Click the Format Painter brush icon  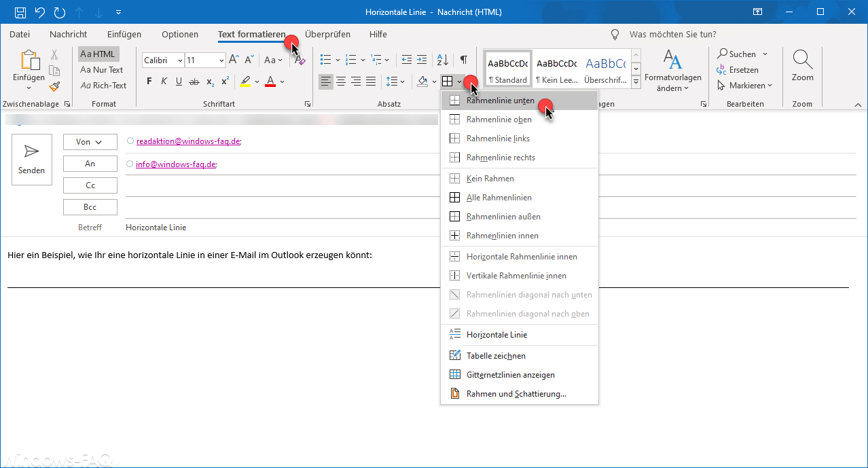tap(54, 86)
